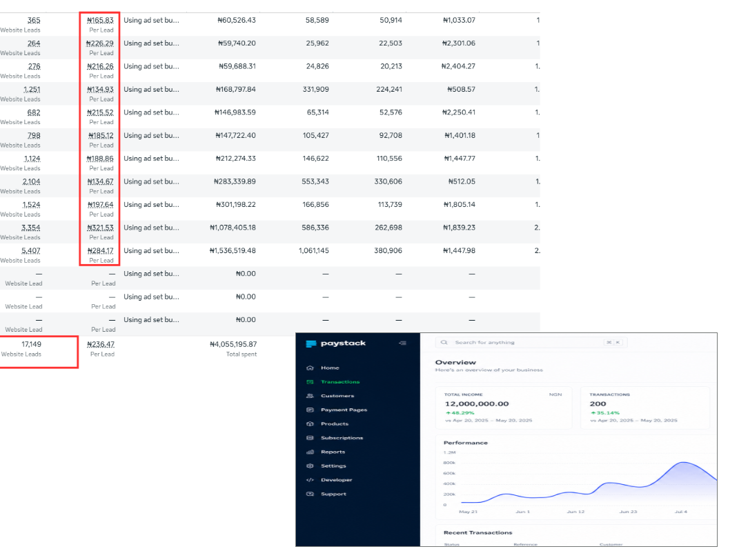This screenshot has width=739, height=560.
Task: Click the Paystack logo at sidebar top
Action: (335, 343)
